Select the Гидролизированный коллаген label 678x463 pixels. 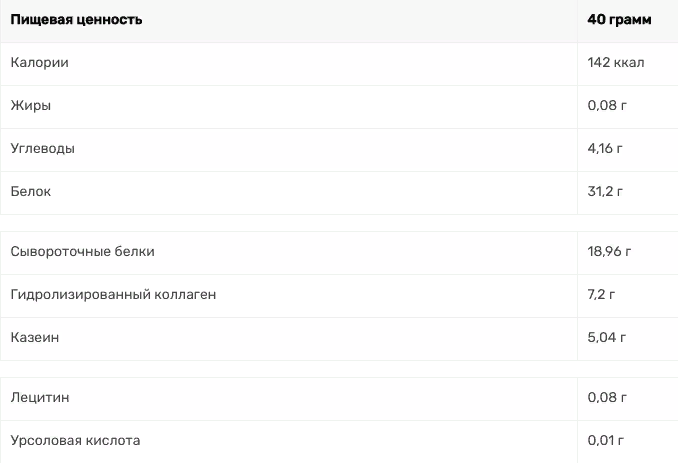tap(113, 295)
